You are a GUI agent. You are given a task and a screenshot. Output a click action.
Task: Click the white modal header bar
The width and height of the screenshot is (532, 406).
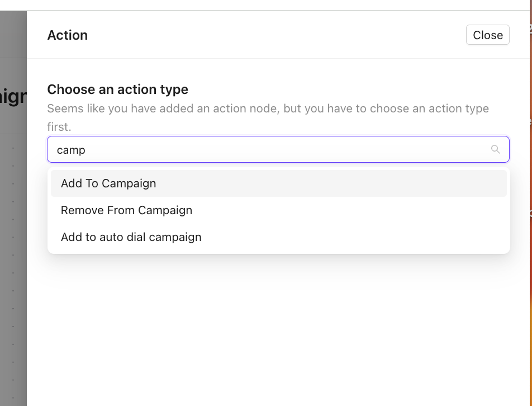(x=278, y=35)
